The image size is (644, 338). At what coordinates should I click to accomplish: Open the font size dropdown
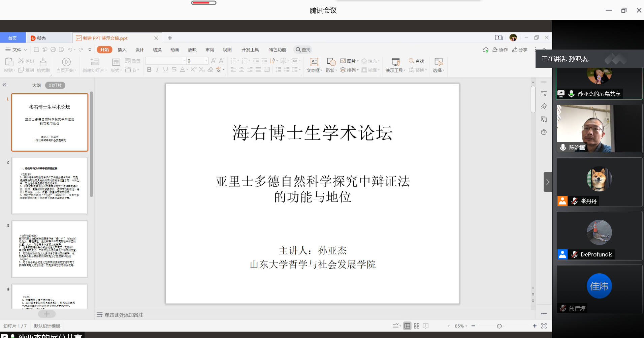tap(206, 61)
